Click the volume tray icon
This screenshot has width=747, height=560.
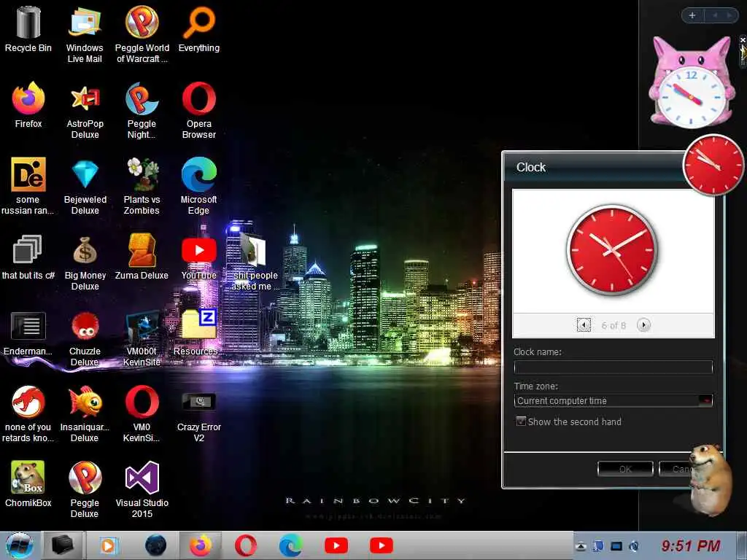[634, 546]
